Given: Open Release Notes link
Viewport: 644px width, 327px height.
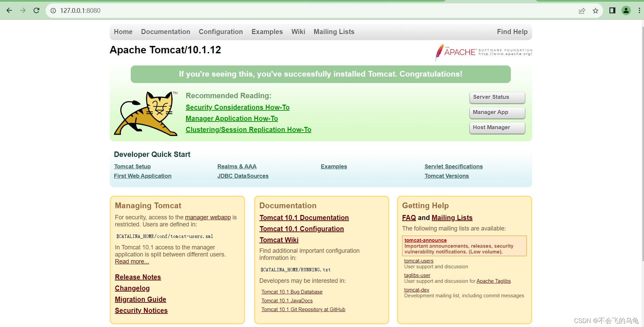Looking at the screenshot, I should click(138, 277).
